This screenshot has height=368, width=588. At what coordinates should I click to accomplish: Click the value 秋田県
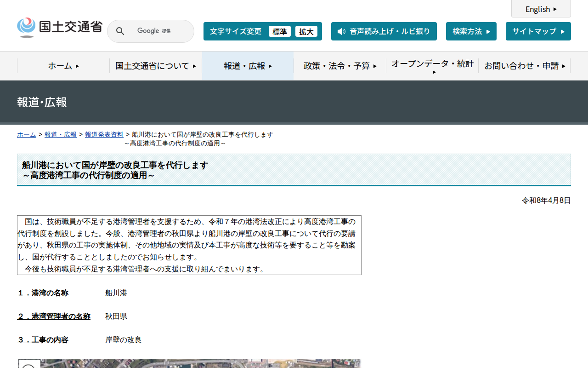tap(116, 316)
